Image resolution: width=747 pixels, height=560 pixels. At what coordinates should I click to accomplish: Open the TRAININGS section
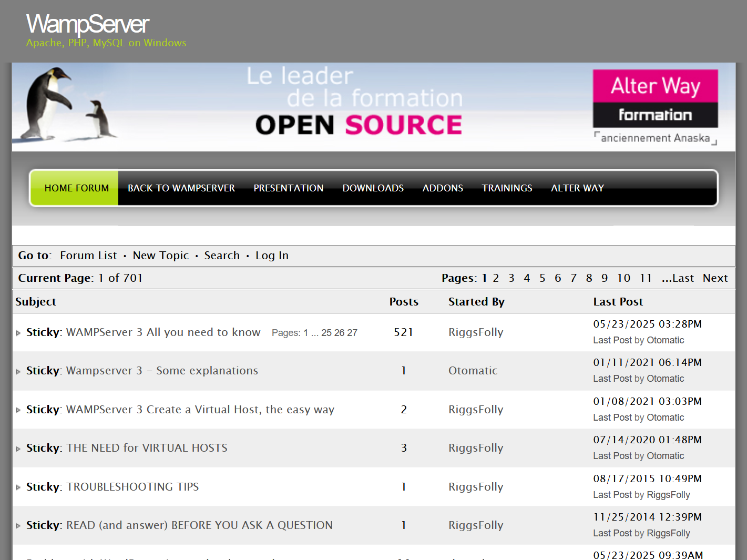506,188
